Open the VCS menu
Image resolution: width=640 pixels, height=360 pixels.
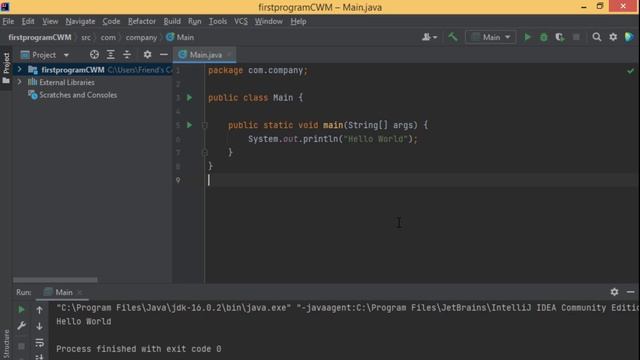pos(241,21)
